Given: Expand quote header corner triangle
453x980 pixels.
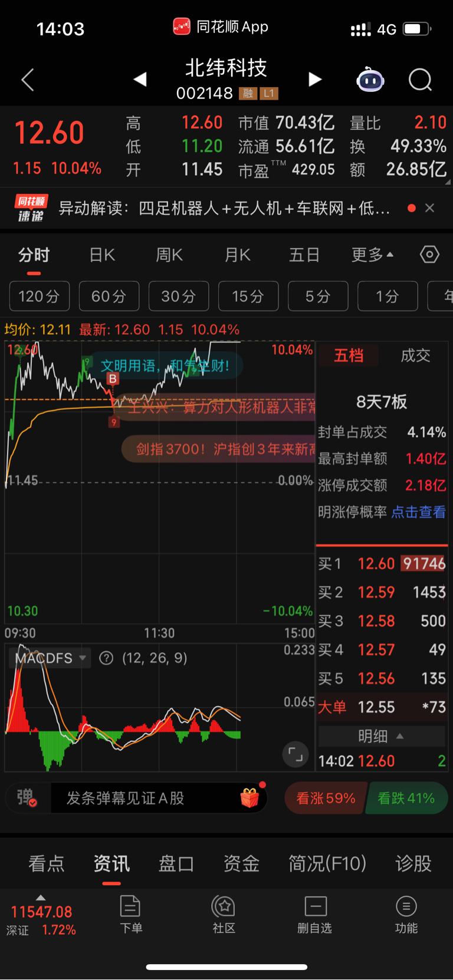Looking at the screenshot, I should pyautogui.click(x=447, y=183).
